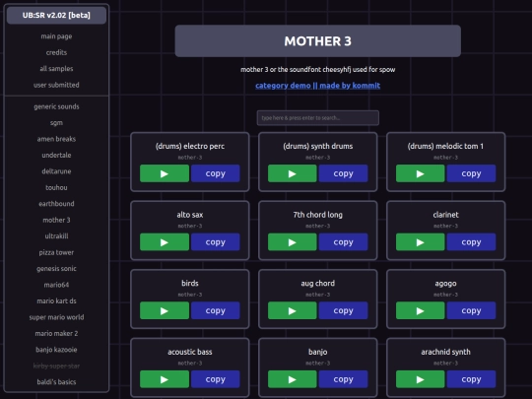Copy the clarinet sample
The width and height of the screenshot is (532, 399).
[471, 242]
